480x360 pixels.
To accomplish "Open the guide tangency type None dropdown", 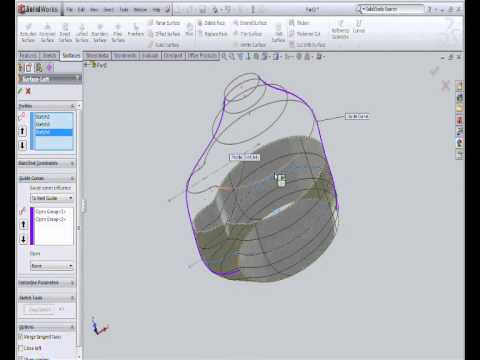I will [52, 266].
